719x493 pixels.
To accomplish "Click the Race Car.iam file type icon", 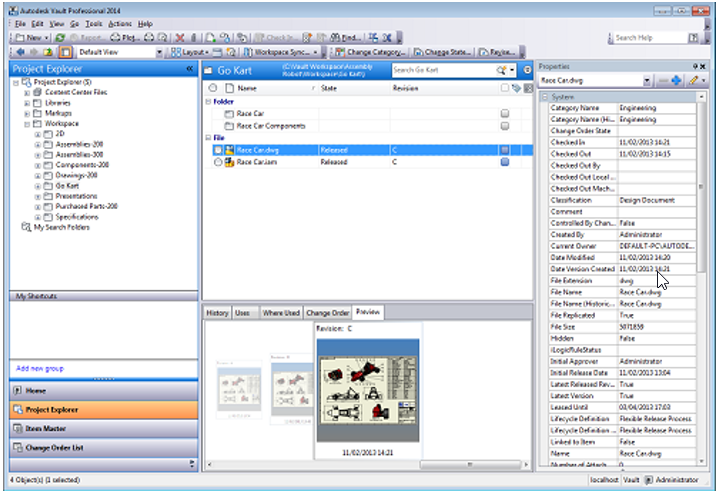I will (229, 162).
